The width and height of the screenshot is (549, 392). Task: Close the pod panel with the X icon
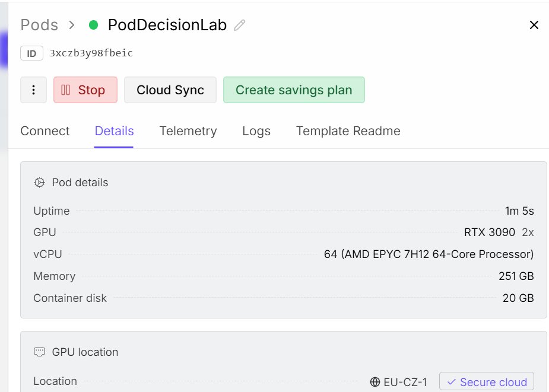(x=534, y=25)
